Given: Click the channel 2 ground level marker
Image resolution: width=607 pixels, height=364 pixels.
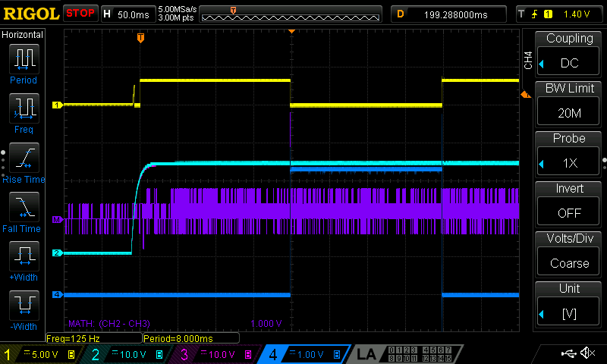Looking at the screenshot, I should pos(58,253).
